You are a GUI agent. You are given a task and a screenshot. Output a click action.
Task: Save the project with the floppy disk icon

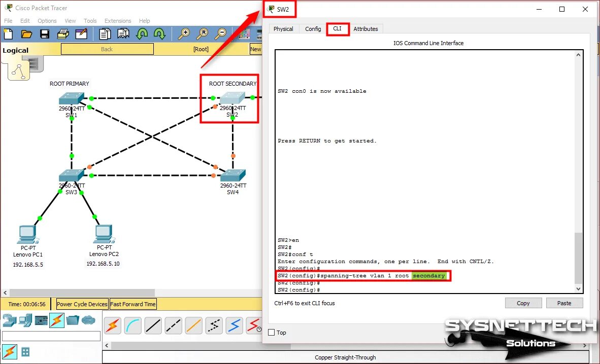[x=45, y=34]
